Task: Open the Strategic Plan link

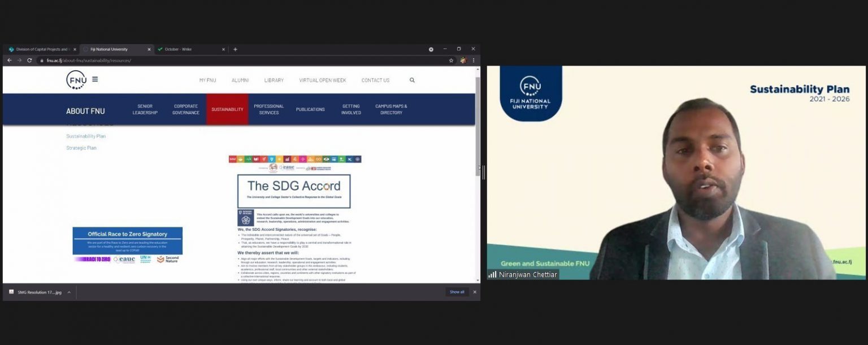Action: pos(81,148)
